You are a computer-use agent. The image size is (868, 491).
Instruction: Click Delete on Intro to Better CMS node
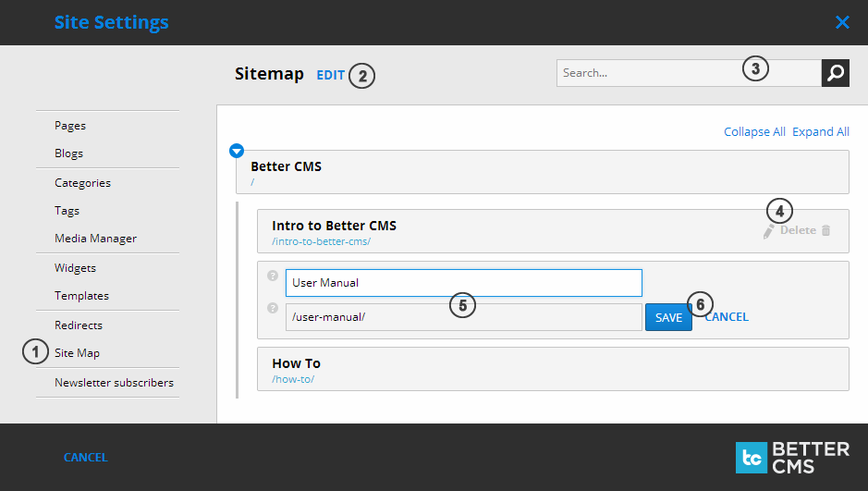pos(798,230)
